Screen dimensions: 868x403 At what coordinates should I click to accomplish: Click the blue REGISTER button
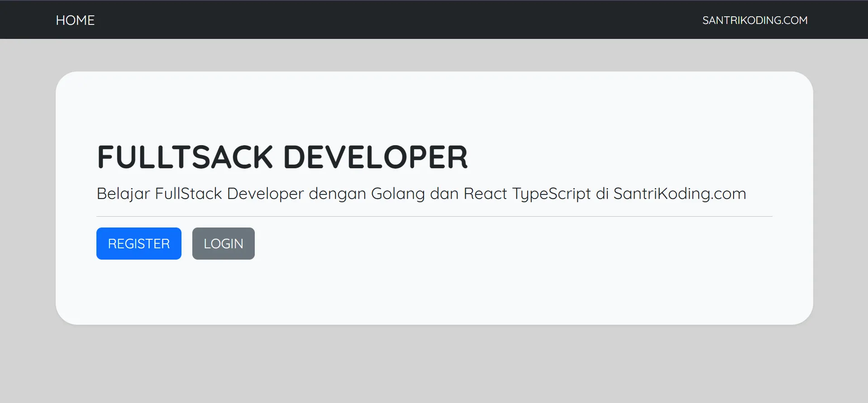point(139,243)
